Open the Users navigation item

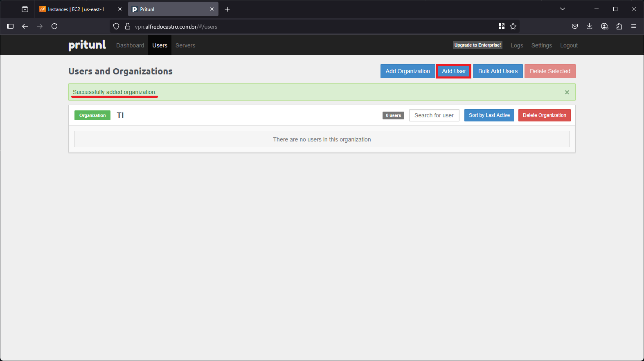160,45
